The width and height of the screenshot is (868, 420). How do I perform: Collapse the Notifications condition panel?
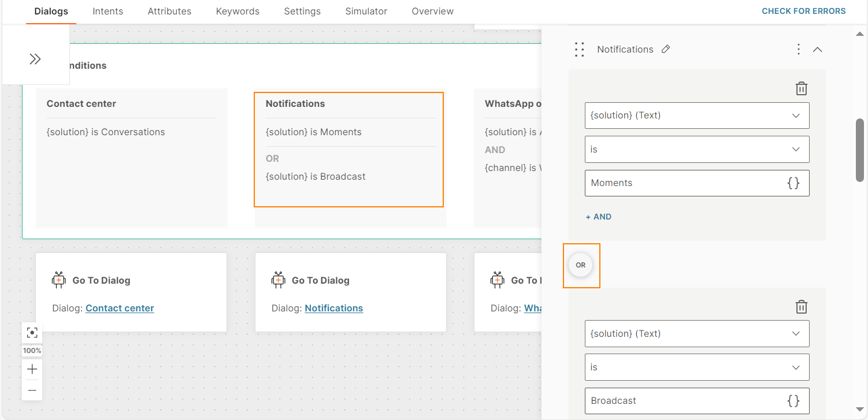817,49
